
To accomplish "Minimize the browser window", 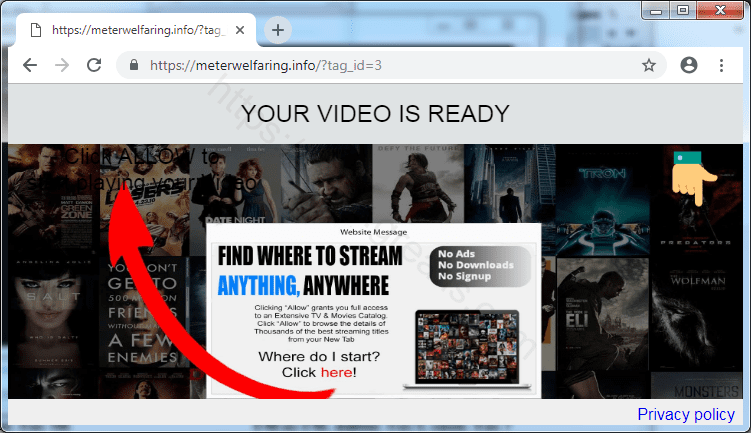I will point(653,10).
